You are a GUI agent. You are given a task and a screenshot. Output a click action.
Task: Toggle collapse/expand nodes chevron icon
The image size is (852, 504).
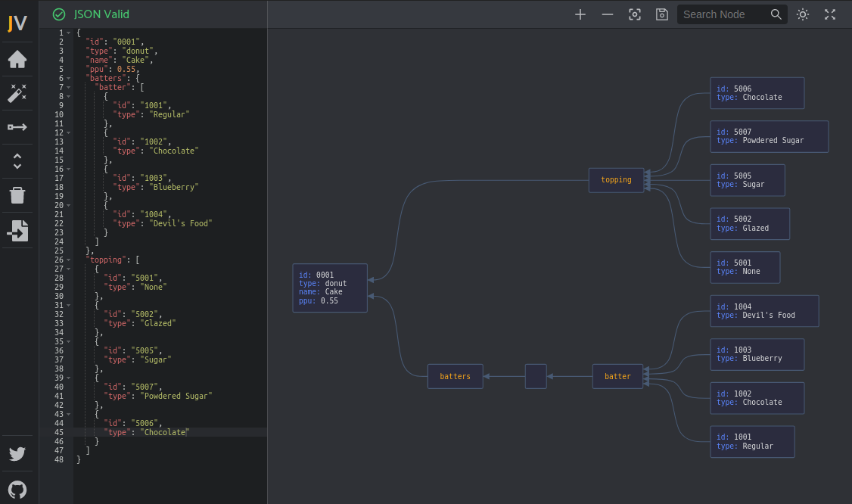17,161
